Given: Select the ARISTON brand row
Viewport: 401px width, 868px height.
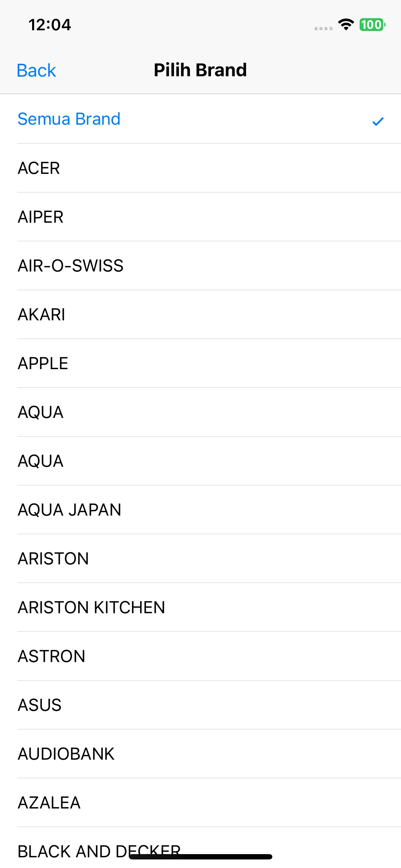Looking at the screenshot, I should click(x=200, y=558).
